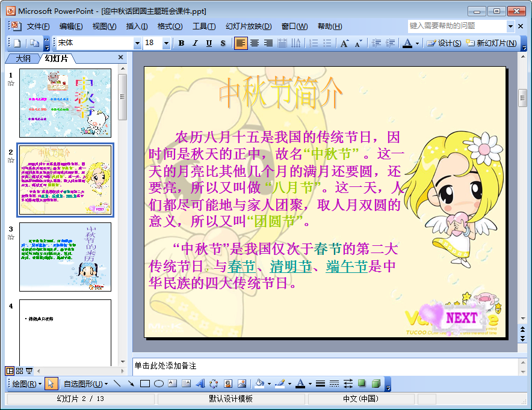
Task: Open the 插入(I) menu
Action: (137, 26)
